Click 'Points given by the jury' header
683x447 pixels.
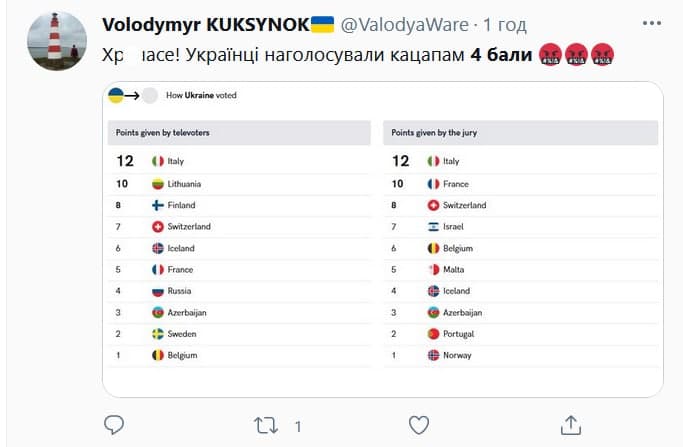[x=432, y=132]
